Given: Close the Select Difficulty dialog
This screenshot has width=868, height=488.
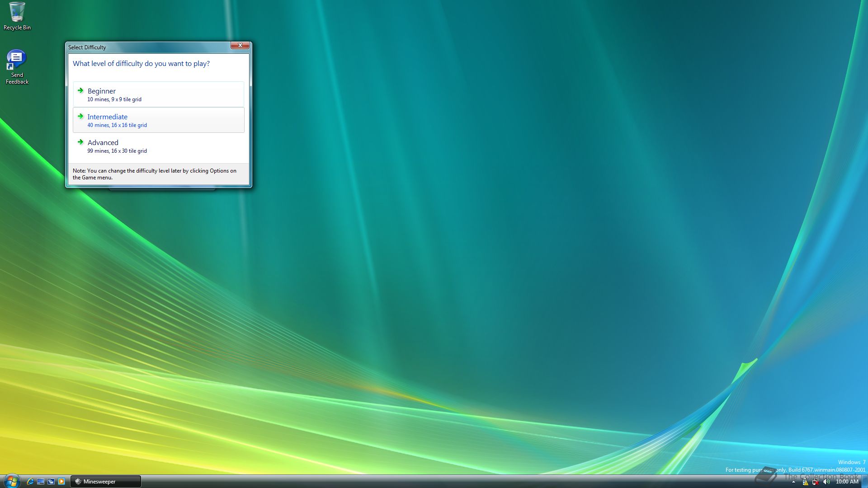Looking at the screenshot, I should 240,45.
